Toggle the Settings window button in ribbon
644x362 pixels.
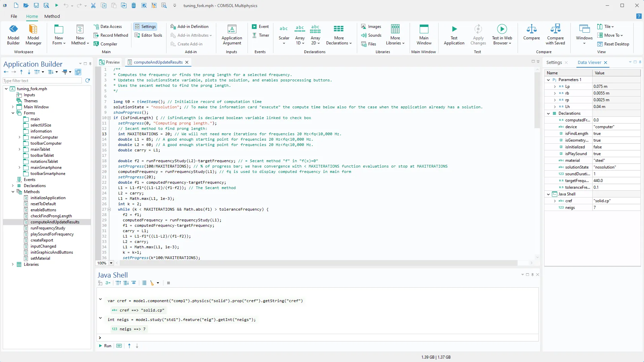click(x=145, y=27)
